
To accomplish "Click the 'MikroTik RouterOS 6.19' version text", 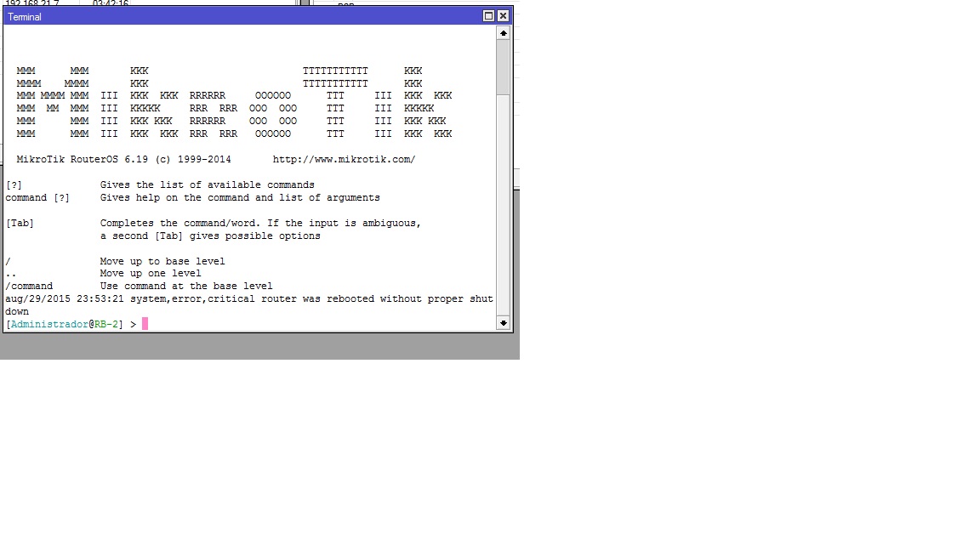I will coord(83,159).
